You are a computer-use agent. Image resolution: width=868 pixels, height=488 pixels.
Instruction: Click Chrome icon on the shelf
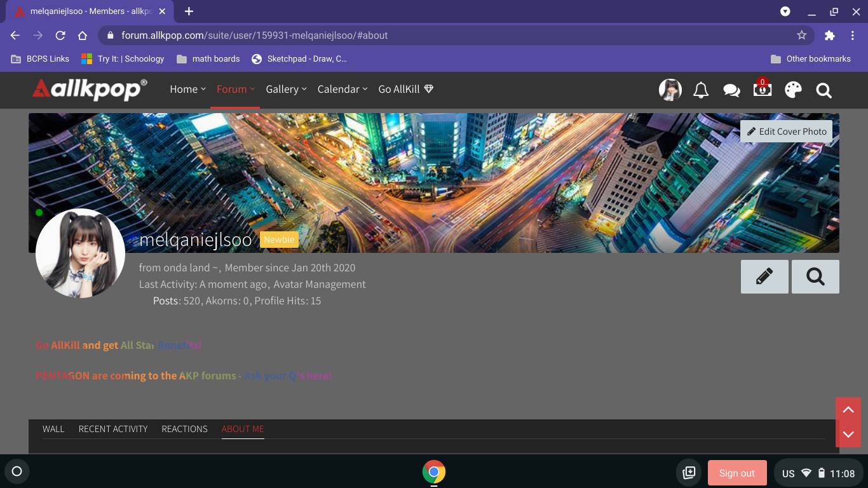(434, 472)
